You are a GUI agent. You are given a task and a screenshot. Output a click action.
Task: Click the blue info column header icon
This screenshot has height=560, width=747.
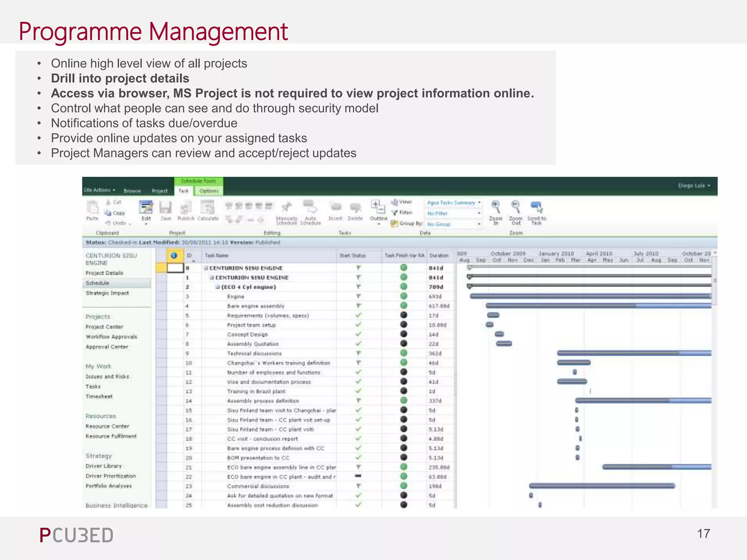(174, 256)
